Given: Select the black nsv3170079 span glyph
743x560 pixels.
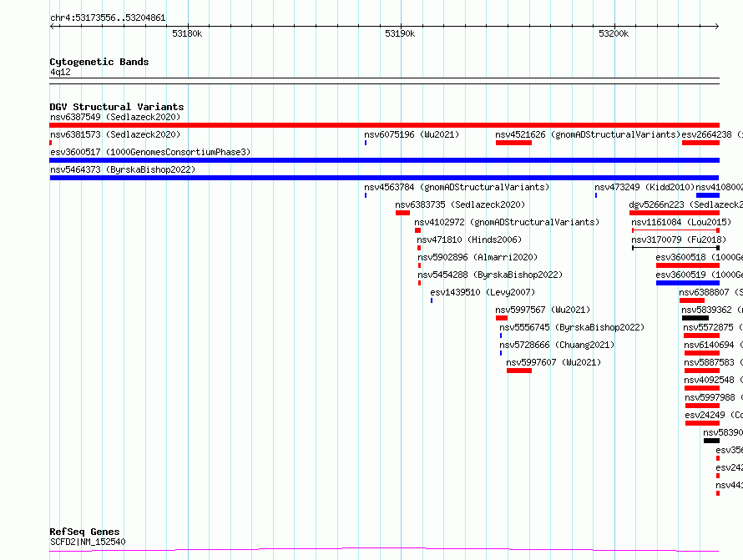Looking at the screenshot, I should click(x=675, y=248).
